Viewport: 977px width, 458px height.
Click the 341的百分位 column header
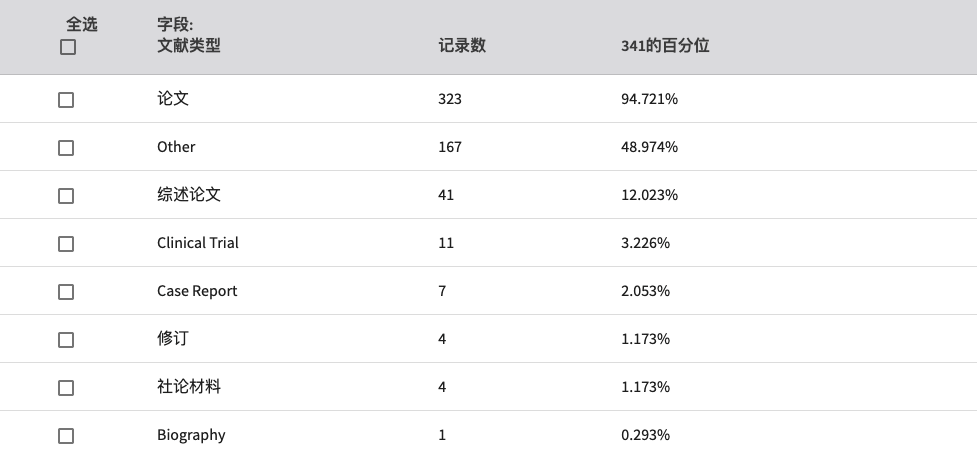[665, 45]
